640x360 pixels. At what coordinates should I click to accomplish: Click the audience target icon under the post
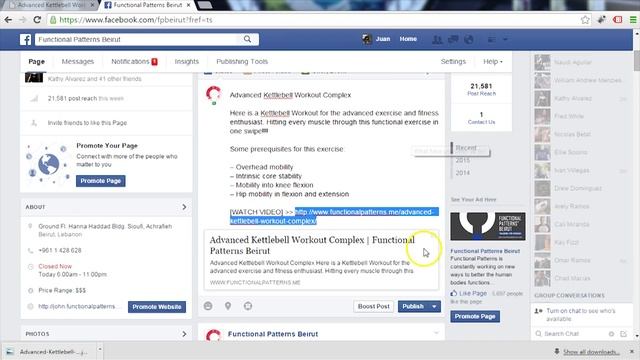click(x=248, y=306)
